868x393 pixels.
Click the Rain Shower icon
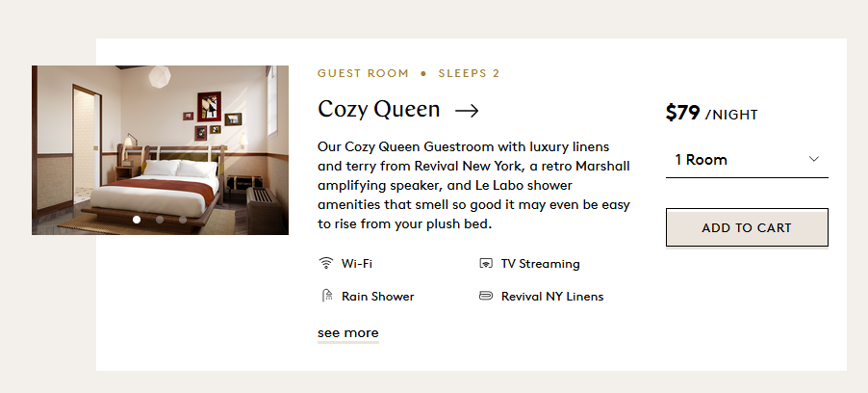(x=326, y=296)
